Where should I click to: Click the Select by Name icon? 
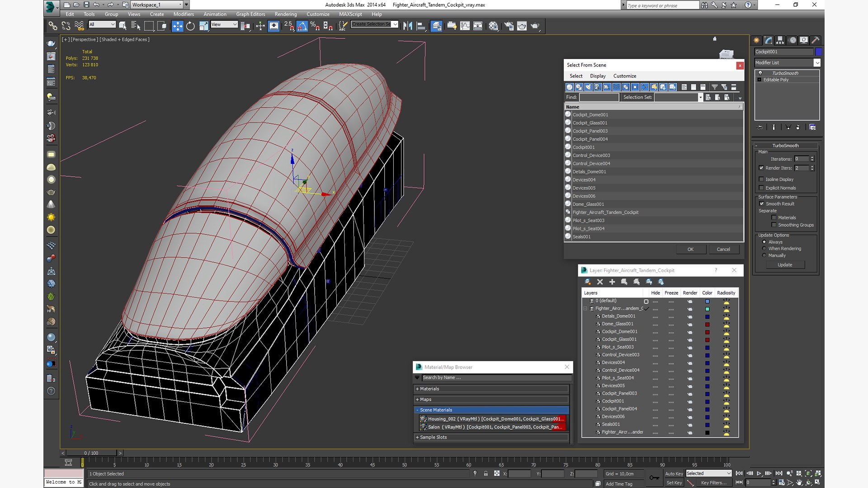click(x=135, y=26)
